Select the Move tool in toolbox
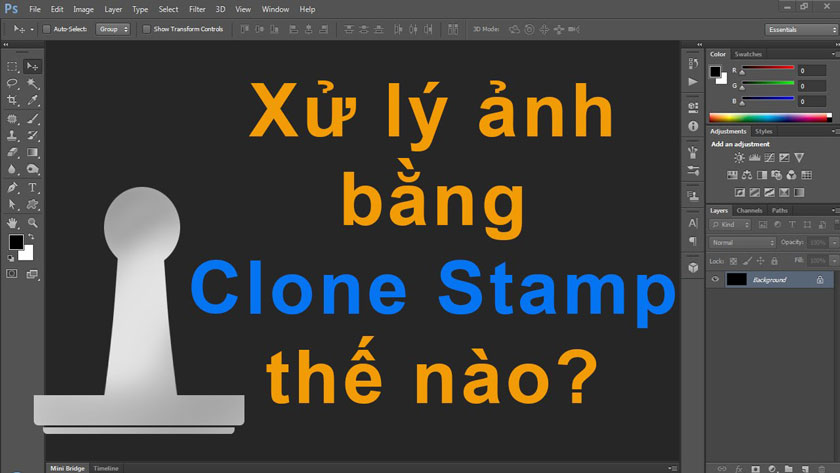 click(33, 66)
